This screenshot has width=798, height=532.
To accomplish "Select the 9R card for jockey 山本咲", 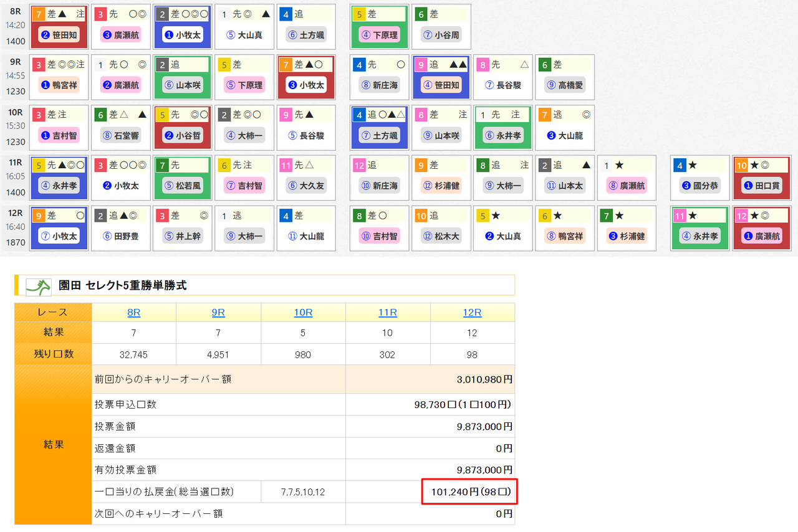I will pos(183,77).
